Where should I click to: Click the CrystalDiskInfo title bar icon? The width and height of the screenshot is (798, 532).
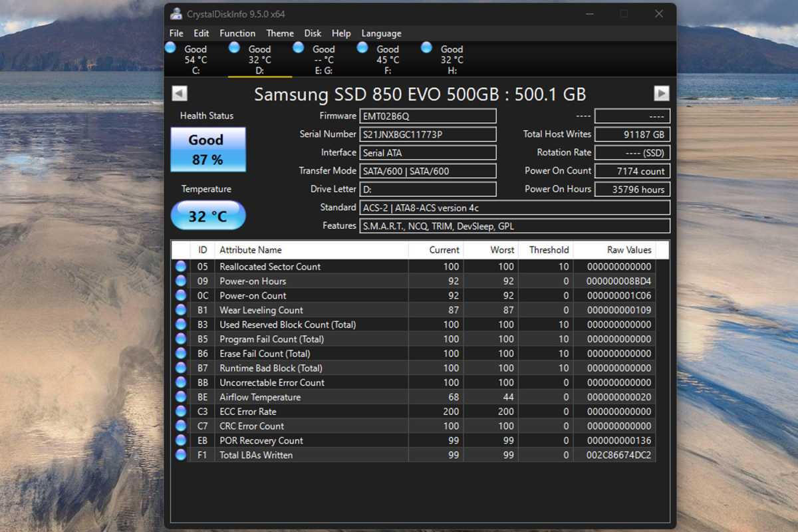(176, 13)
